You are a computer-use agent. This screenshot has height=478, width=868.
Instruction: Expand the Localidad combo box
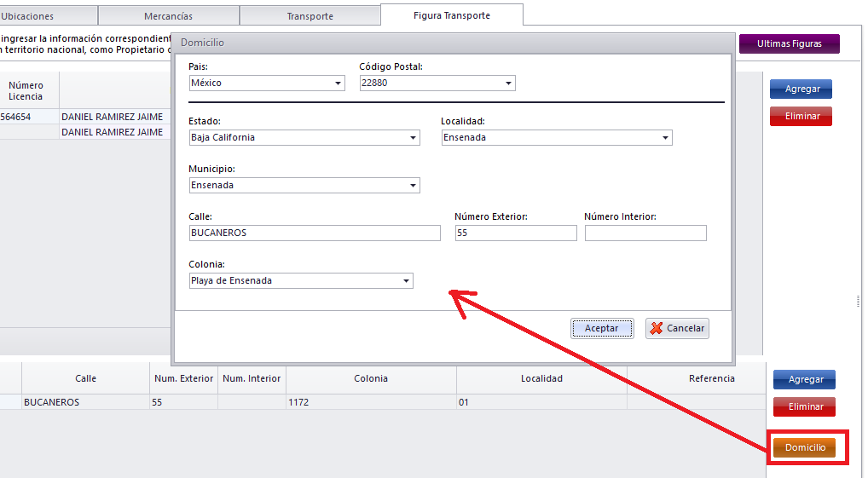click(666, 138)
